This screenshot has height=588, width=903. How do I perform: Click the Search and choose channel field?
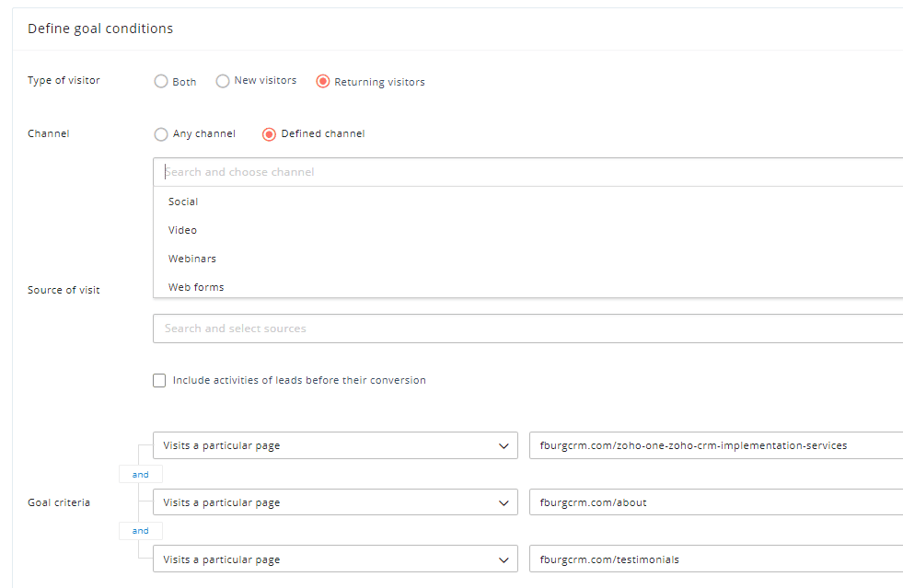pyautogui.click(x=368, y=172)
